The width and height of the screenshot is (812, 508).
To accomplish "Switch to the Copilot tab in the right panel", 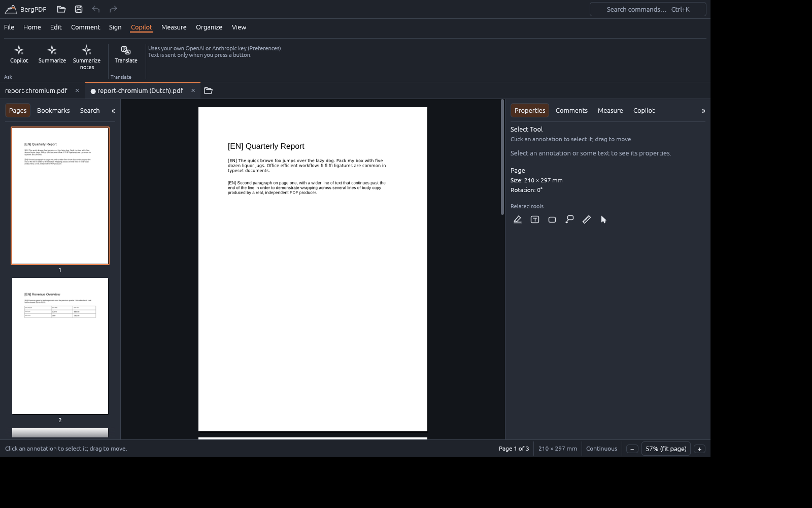I will (644, 110).
